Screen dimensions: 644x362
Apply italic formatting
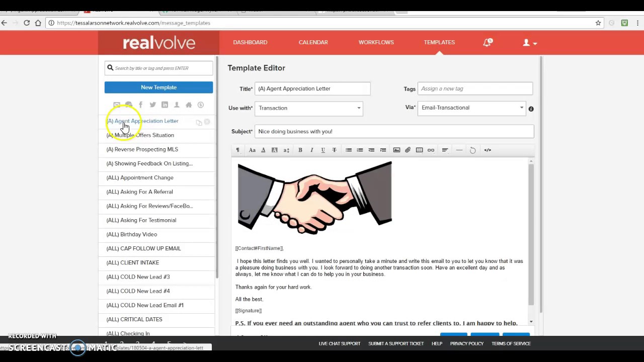coord(311,150)
